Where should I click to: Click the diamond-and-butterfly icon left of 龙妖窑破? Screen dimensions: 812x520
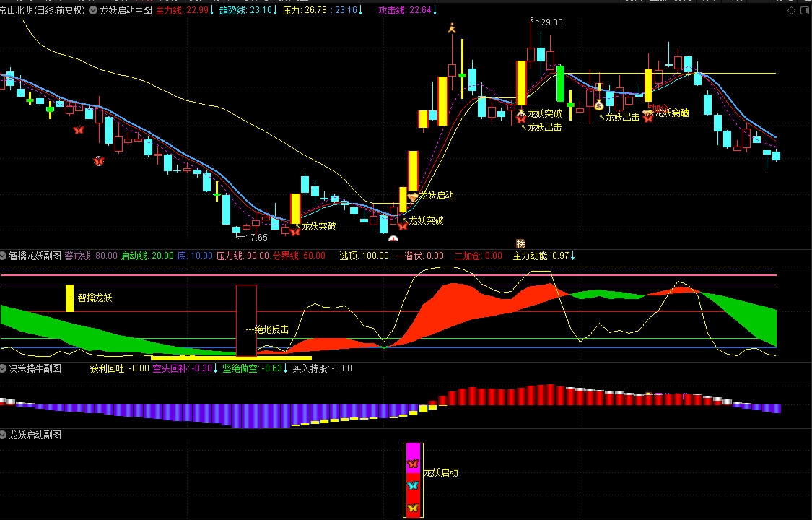648,116
